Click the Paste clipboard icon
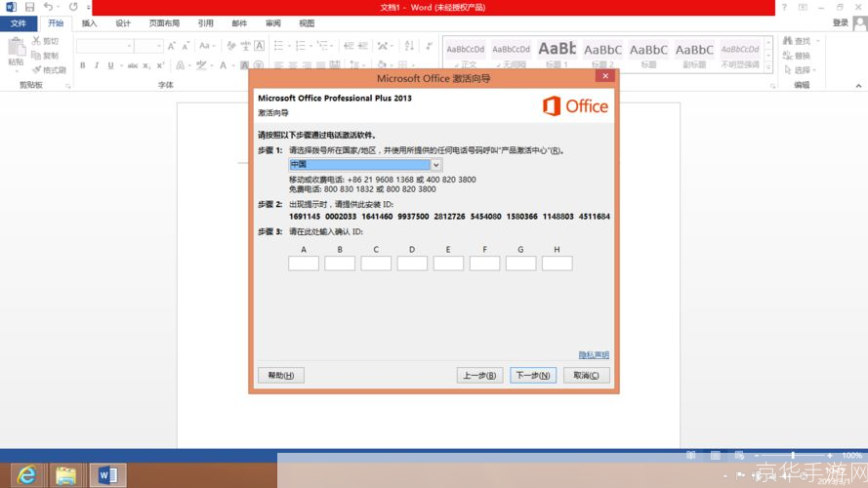 click(16, 48)
